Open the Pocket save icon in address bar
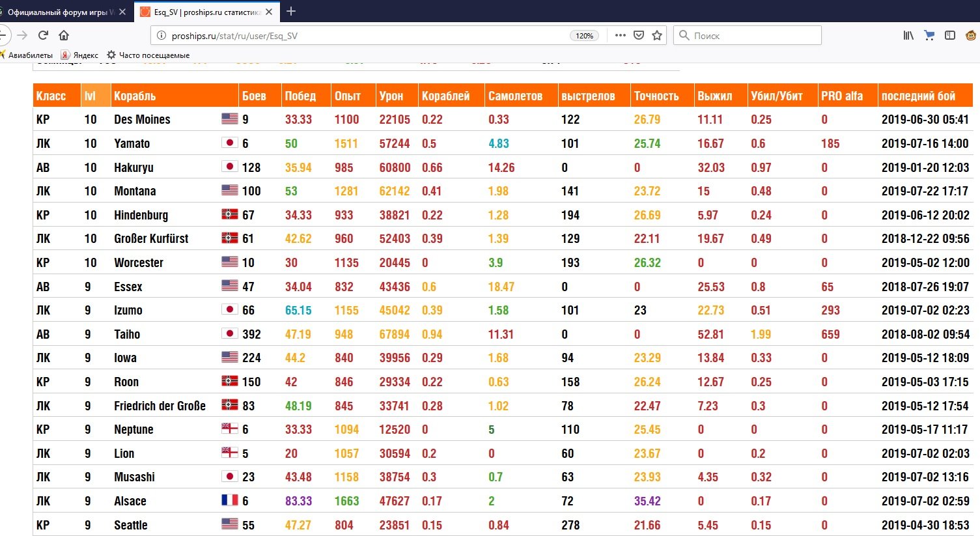This screenshot has height=536, width=980. pos(639,35)
